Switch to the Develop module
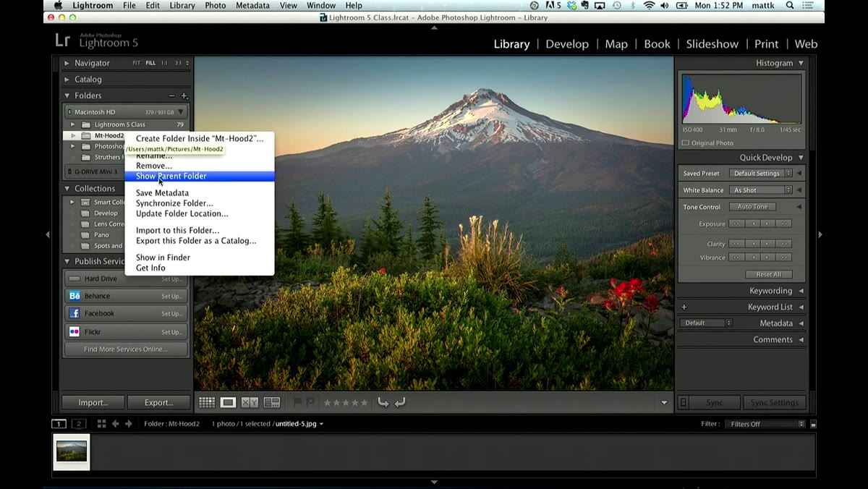 pos(567,44)
